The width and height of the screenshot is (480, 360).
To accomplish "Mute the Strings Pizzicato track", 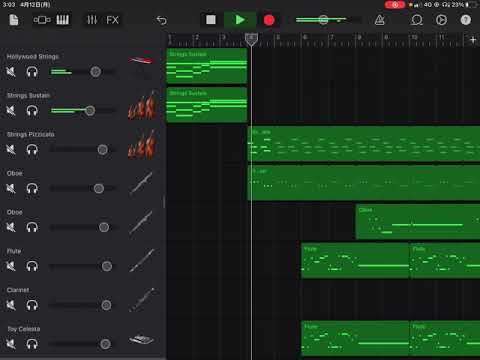I will 11,150.
